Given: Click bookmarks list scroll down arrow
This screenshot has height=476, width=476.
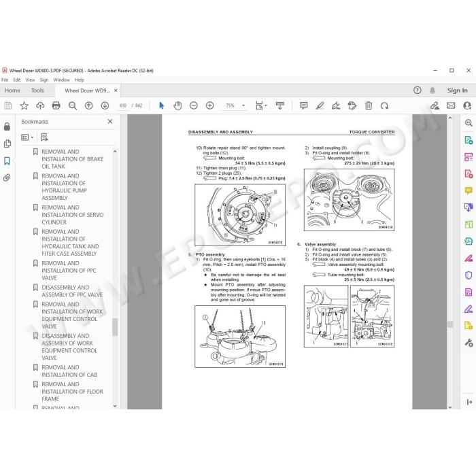Looking at the screenshot, I should click(115, 405).
